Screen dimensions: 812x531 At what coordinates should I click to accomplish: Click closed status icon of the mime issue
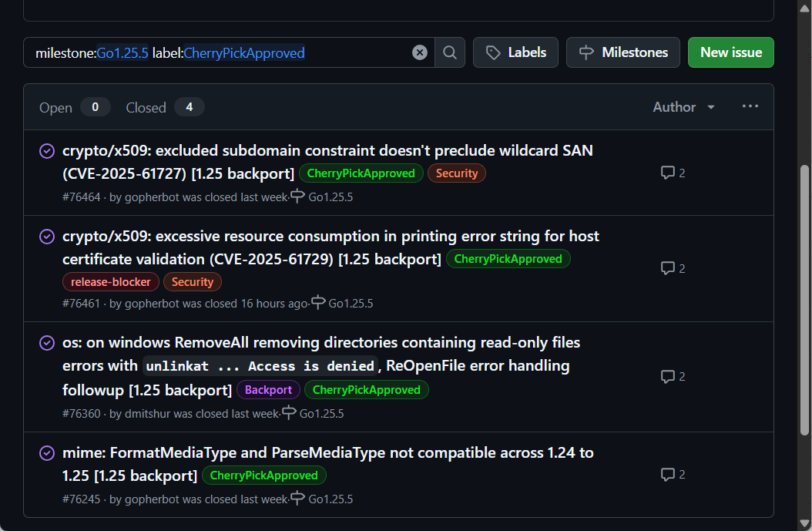[46, 453]
